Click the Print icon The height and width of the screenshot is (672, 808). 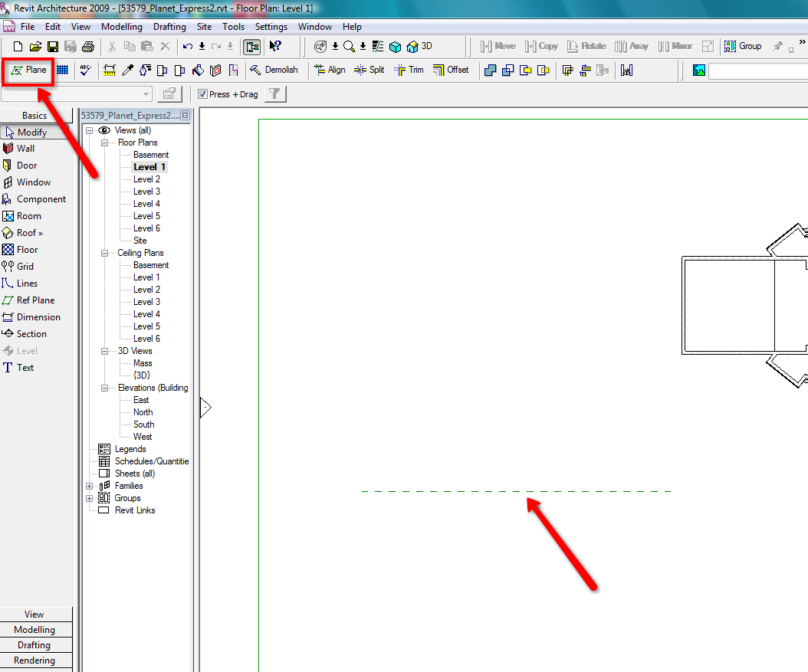[88, 46]
